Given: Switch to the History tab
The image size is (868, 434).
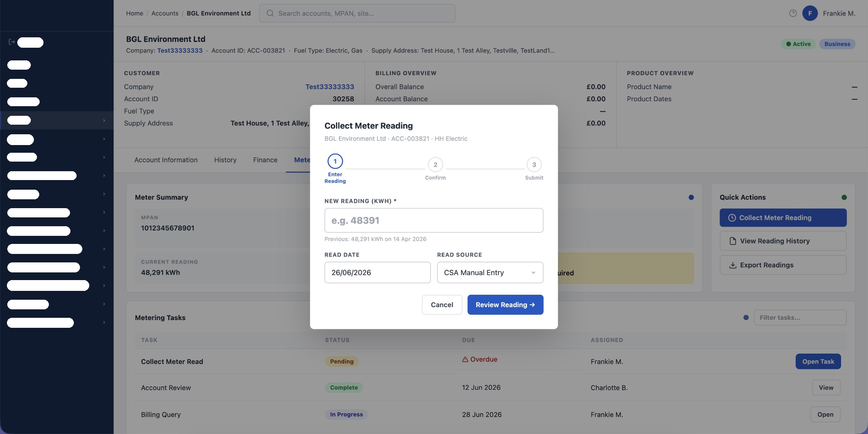Looking at the screenshot, I should (225, 160).
